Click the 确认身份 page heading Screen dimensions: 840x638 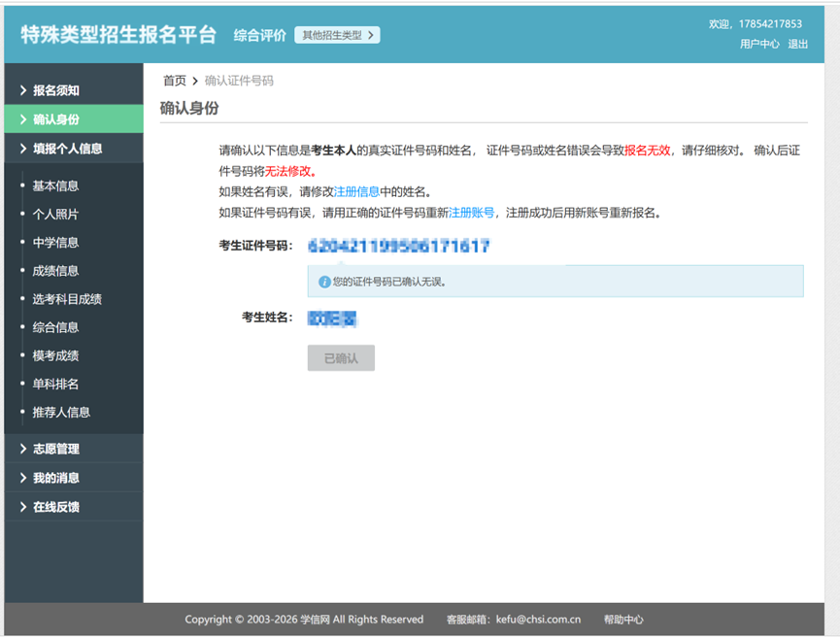(189, 108)
